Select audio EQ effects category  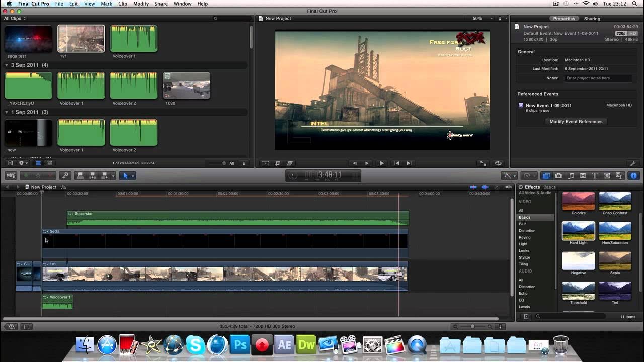pyautogui.click(x=521, y=300)
